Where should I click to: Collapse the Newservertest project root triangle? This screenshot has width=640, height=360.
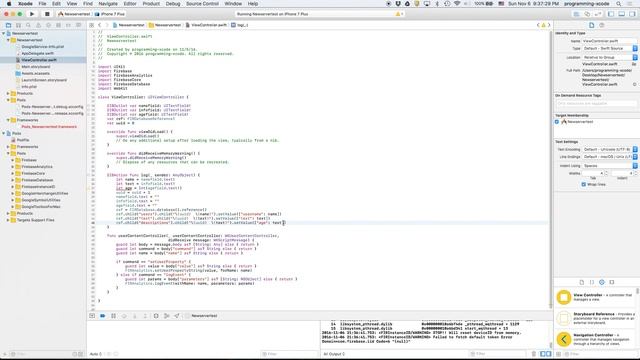[x=4, y=33]
